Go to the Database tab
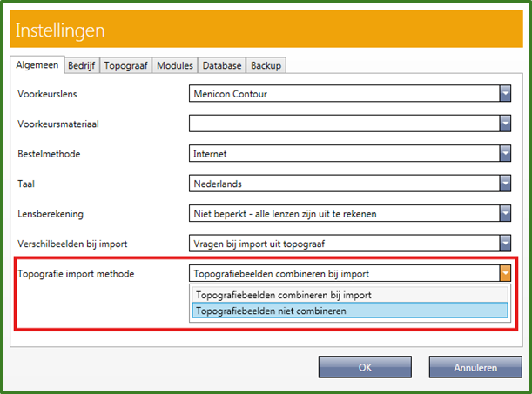 (x=222, y=65)
